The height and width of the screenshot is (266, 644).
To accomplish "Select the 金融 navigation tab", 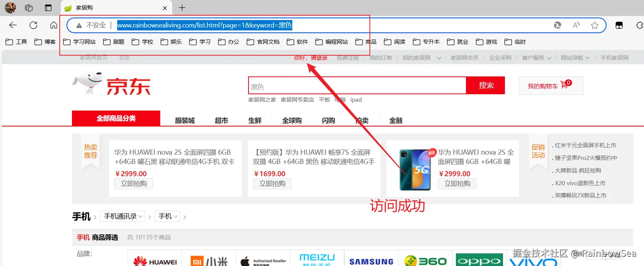I will [396, 121].
